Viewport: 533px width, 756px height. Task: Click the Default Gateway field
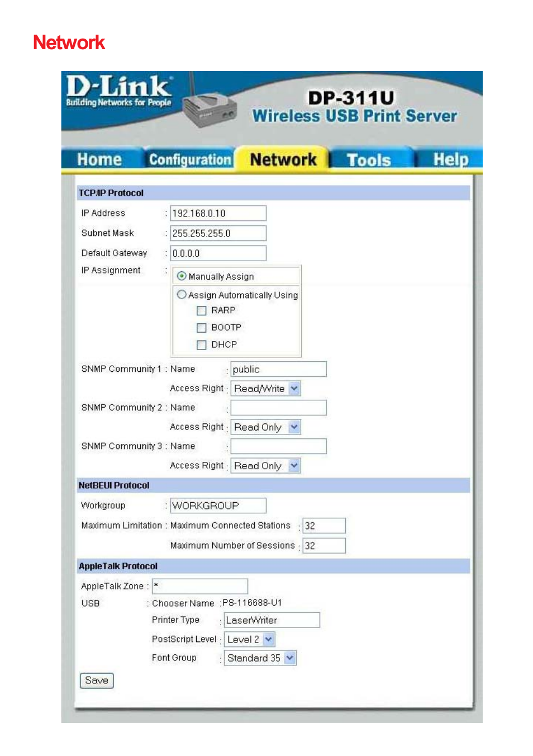point(218,253)
